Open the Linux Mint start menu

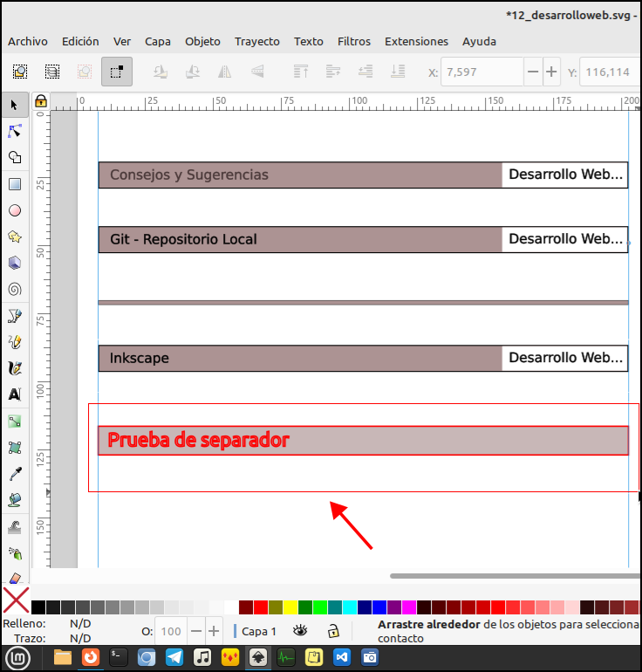pyautogui.click(x=17, y=658)
